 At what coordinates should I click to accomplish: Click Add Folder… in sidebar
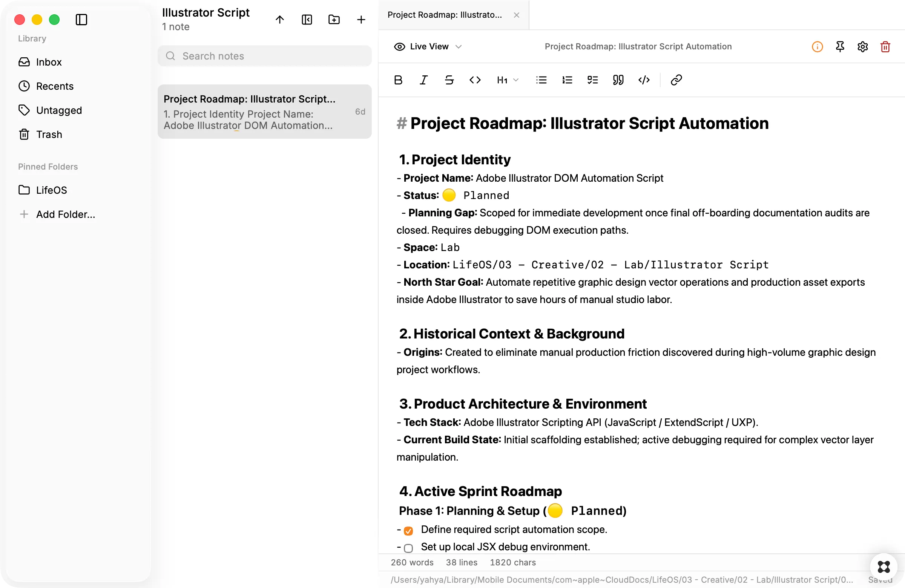coord(57,214)
